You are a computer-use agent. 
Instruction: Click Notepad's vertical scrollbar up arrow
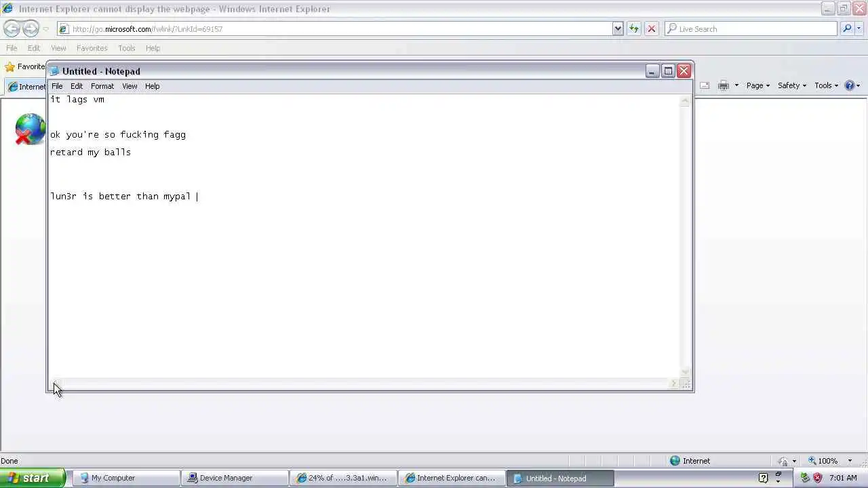coord(685,100)
